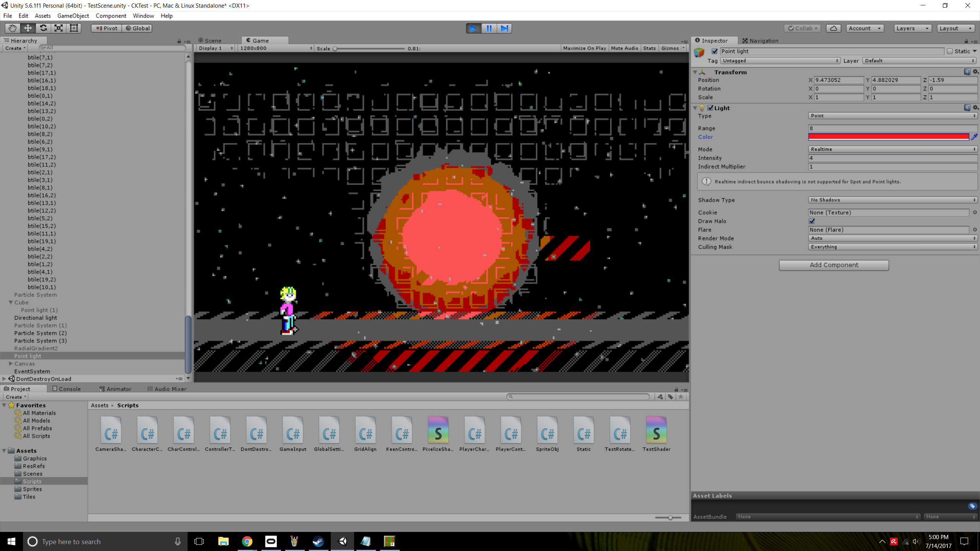Toggle the Stats overlay

click(650, 48)
